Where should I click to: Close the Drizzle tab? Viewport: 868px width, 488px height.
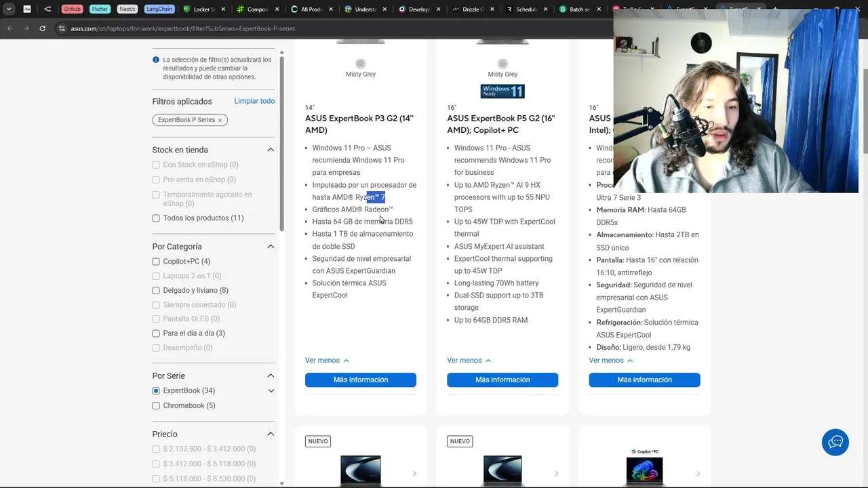click(491, 9)
